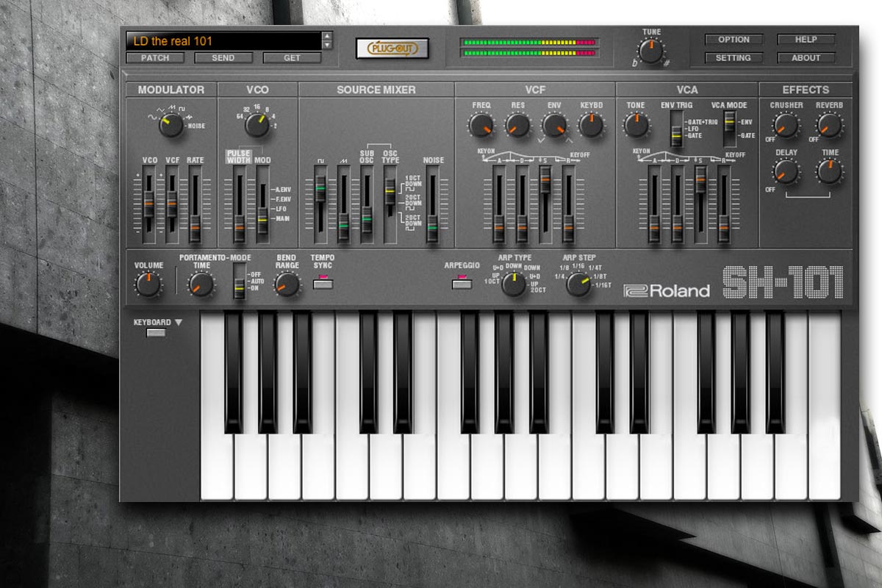Screen dimensions: 882x588
Task: Click the GET button
Action: [x=292, y=57]
